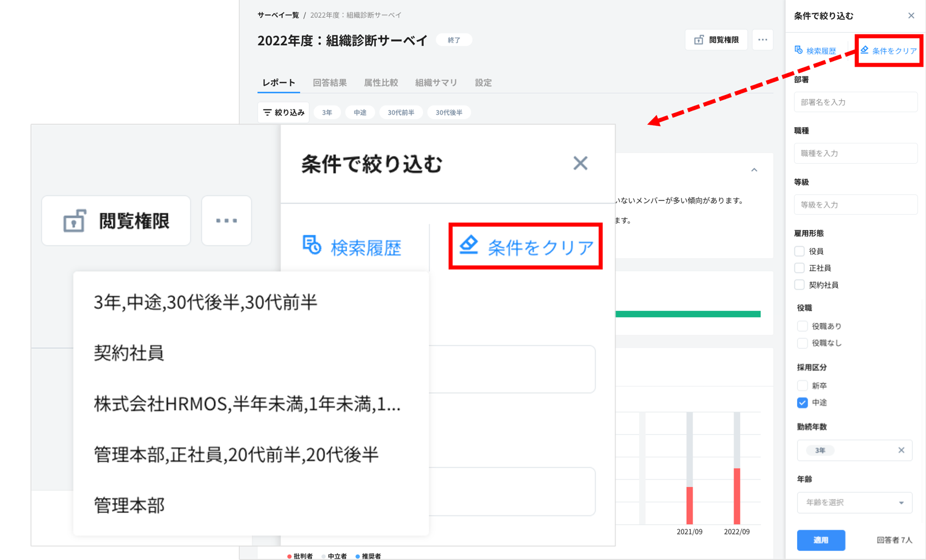Close the 条件で絞り込む filter panel

(911, 16)
